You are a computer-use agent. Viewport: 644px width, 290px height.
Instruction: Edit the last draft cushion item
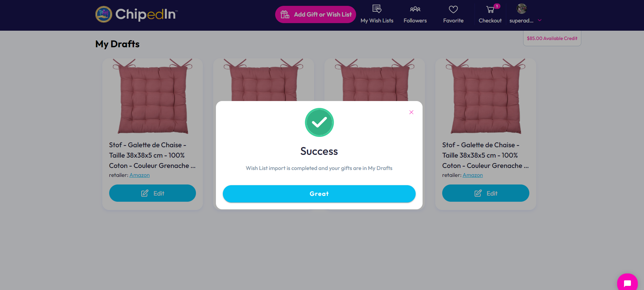486,193
